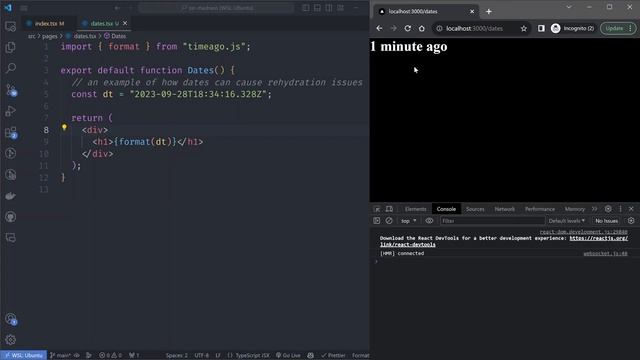Click Go Live in the status bar

tap(288, 356)
